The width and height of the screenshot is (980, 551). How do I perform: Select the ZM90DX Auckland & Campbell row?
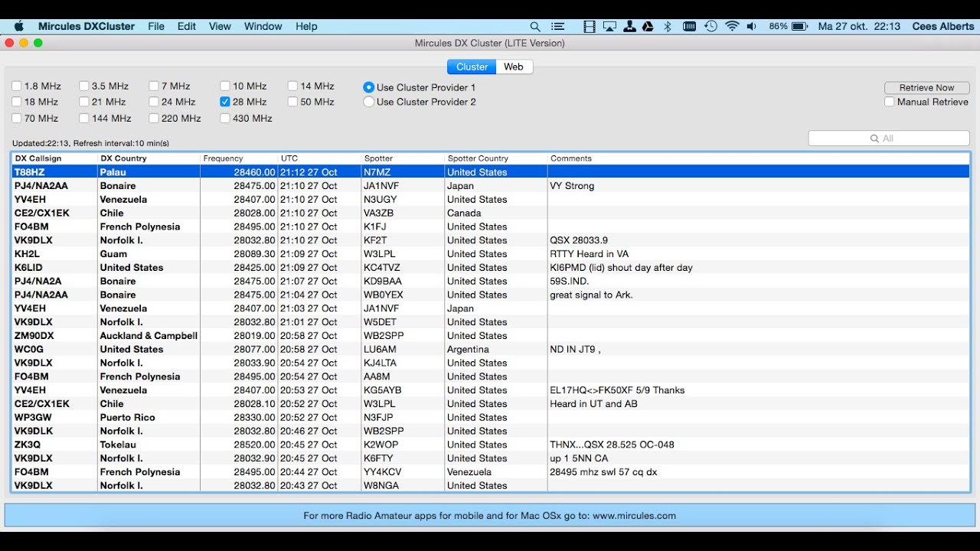tap(490, 336)
